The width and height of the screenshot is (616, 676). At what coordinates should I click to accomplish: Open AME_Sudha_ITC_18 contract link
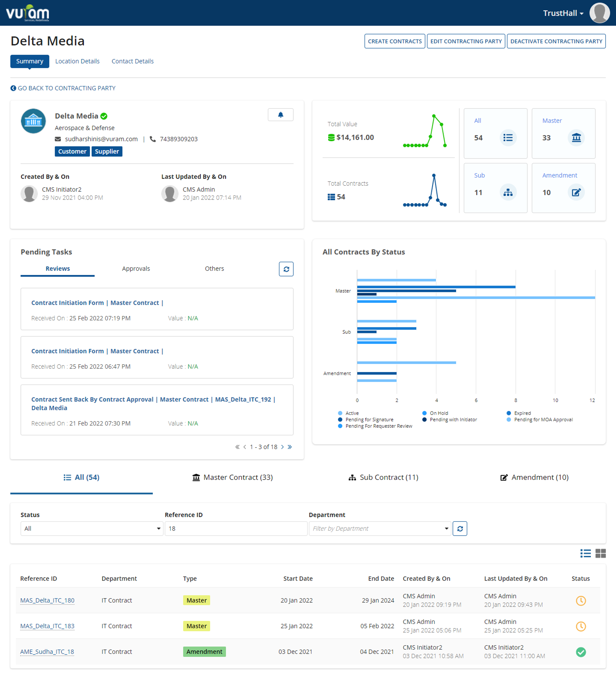pyautogui.click(x=47, y=651)
